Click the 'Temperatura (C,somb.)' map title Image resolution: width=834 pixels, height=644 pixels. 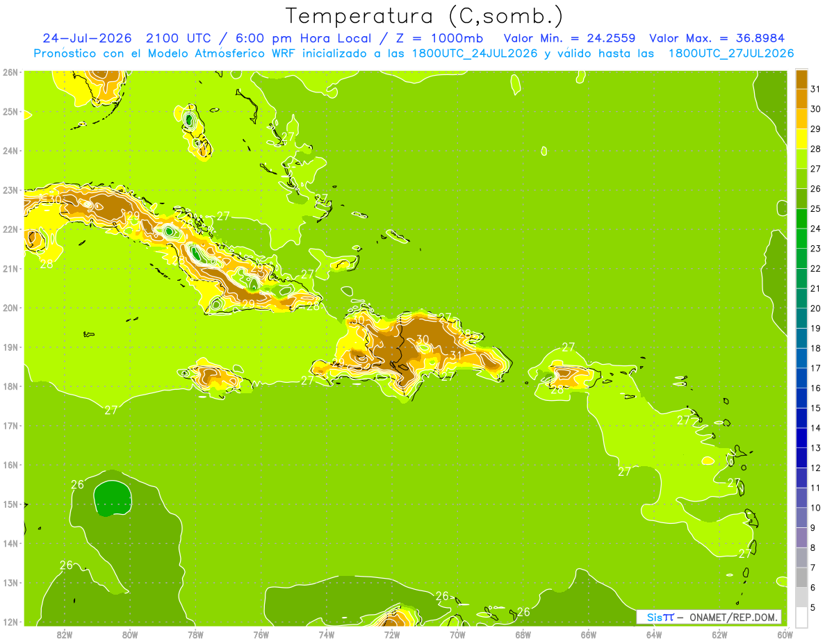(424, 16)
